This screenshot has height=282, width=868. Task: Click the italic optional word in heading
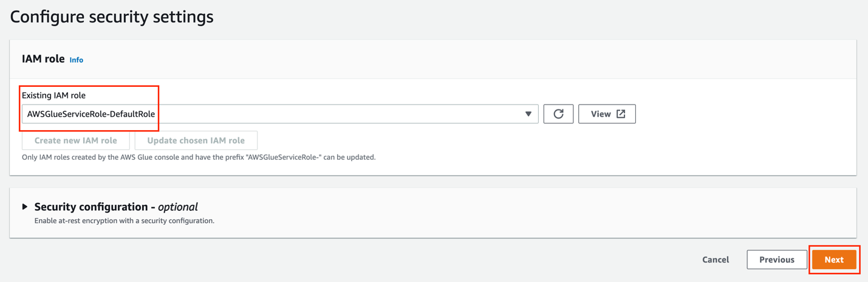177,207
